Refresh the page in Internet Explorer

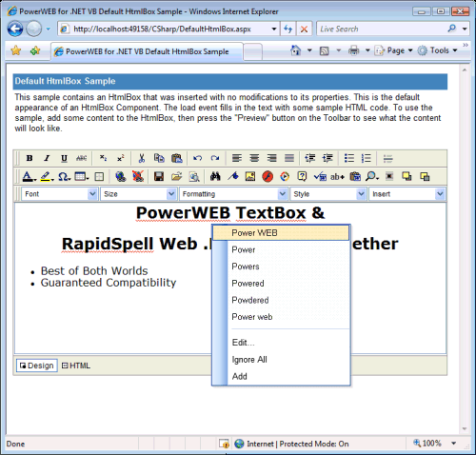coord(288,29)
